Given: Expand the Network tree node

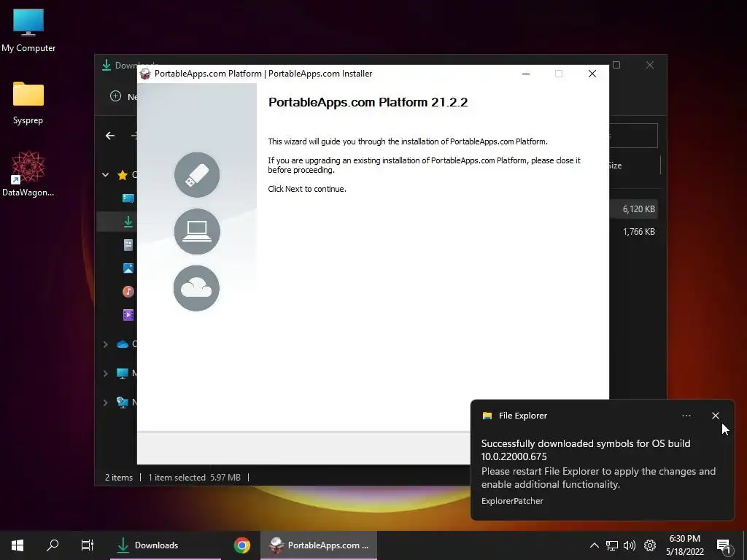Looking at the screenshot, I should point(105,402).
